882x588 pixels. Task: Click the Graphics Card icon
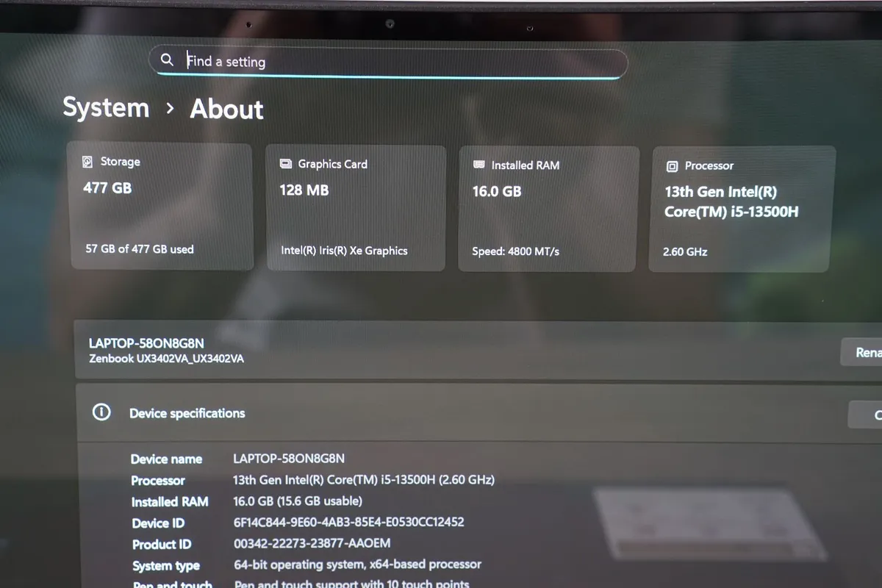pyautogui.click(x=286, y=164)
